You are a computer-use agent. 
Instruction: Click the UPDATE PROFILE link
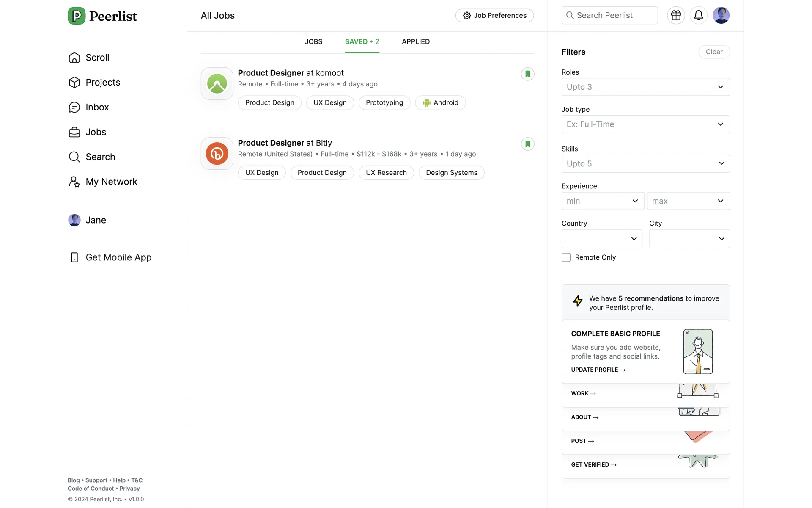[x=598, y=370]
